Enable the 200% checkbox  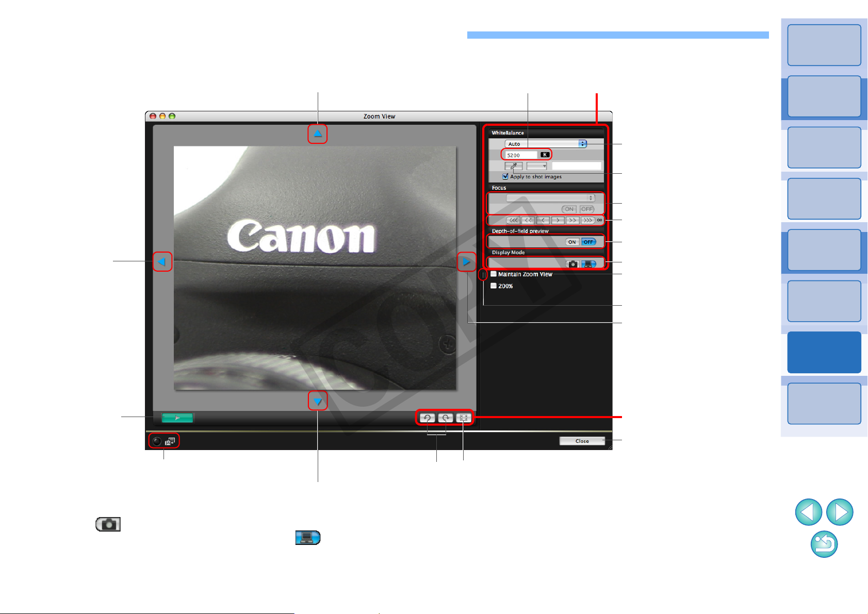tap(494, 286)
